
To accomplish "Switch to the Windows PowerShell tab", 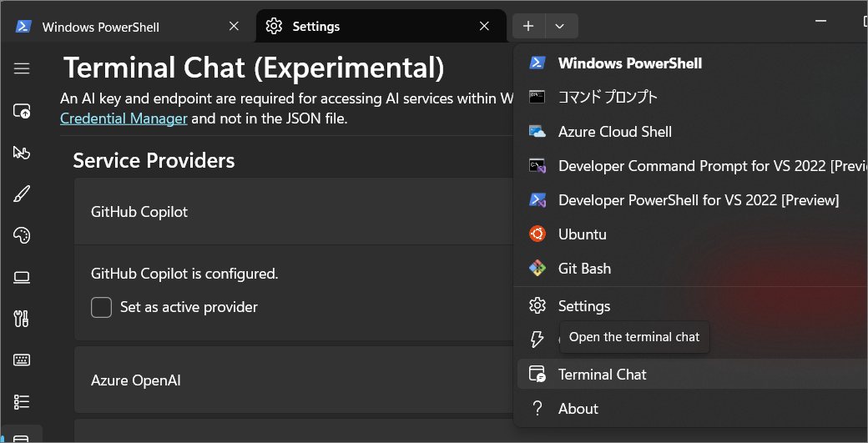I will click(117, 27).
